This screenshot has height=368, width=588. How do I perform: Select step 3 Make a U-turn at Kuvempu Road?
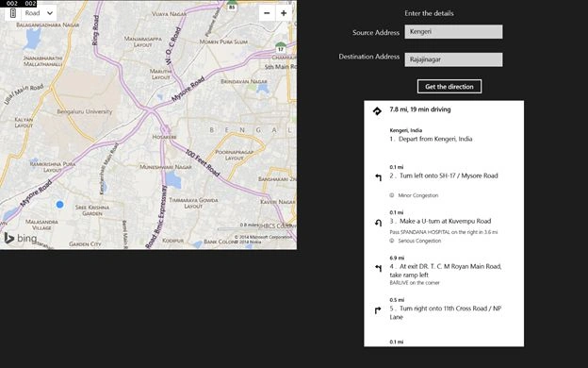(x=440, y=221)
